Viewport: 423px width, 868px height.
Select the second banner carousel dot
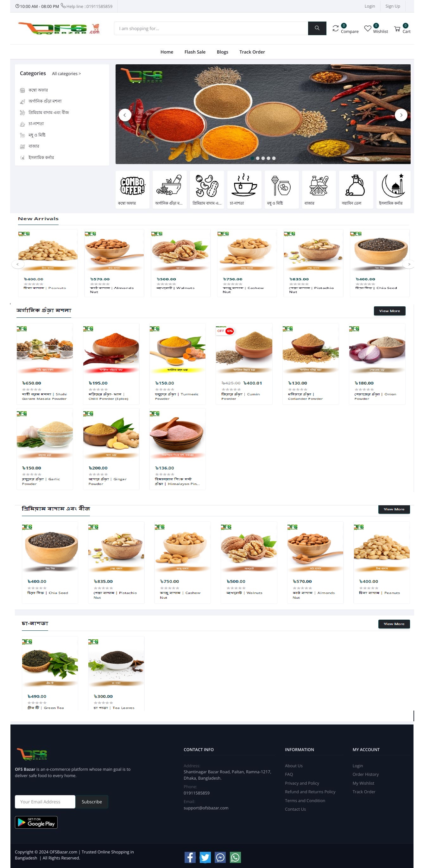tap(258, 158)
